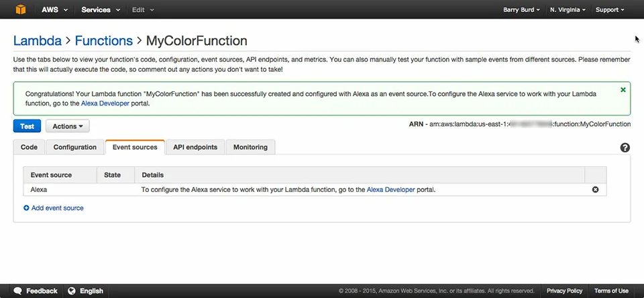Viewport: 644px width, 298px height.
Task: Open Alexa Developer link in success banner
Action: (x=105, y=103)
